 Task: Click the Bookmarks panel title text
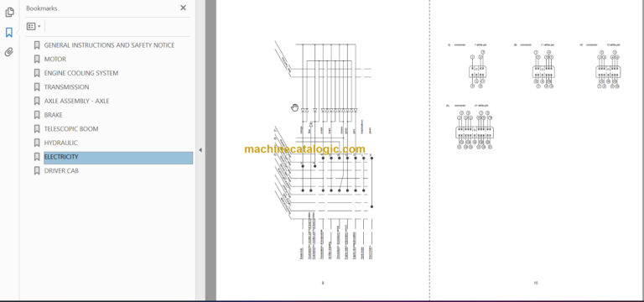tap(41, 8)
